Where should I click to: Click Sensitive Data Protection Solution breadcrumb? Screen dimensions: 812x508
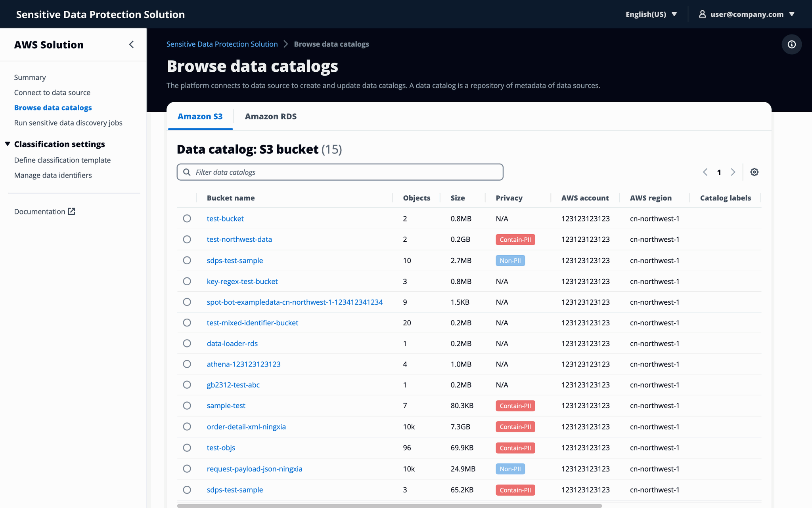click(222, 44)
